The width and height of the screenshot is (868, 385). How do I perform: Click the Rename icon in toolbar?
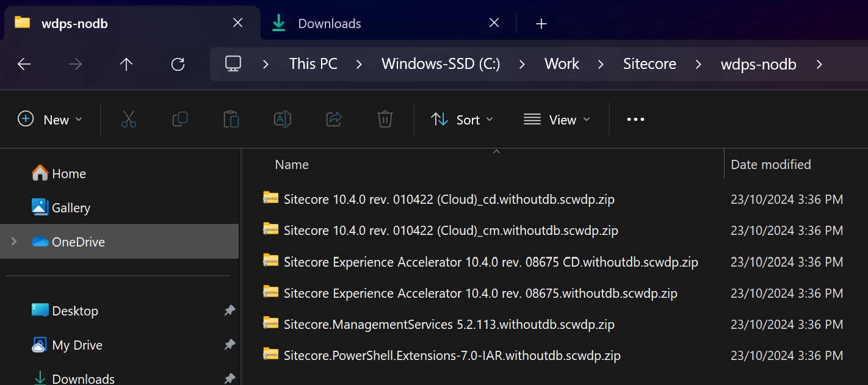pyautogui.click(x=282, y=119)
